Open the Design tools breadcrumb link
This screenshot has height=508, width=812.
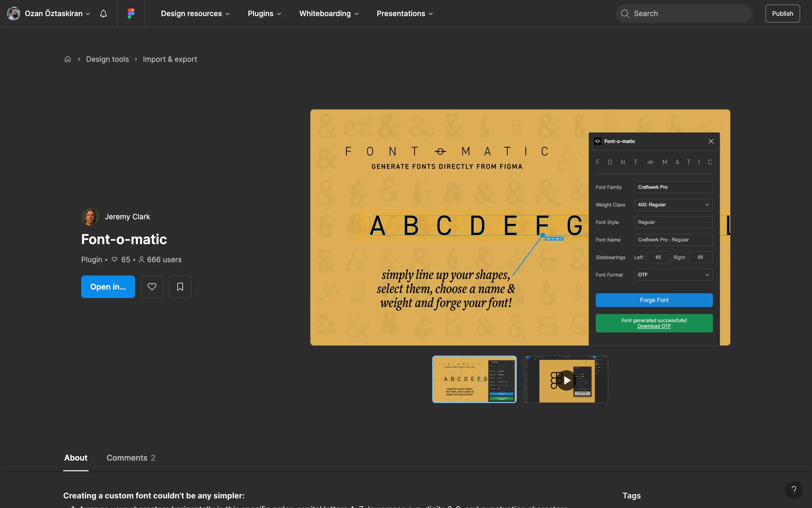pyautogui.click(x=107, y=59)
